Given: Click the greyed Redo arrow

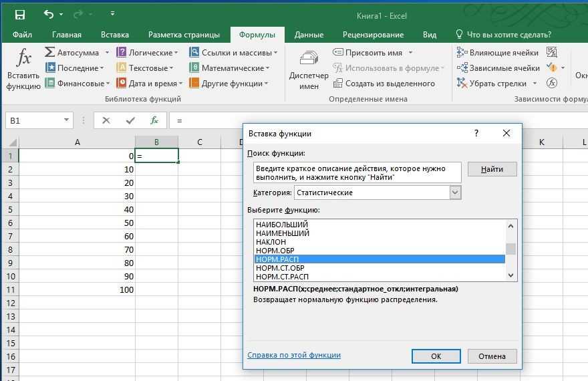Looking at the screenshot, I should (x=78, y=14).
